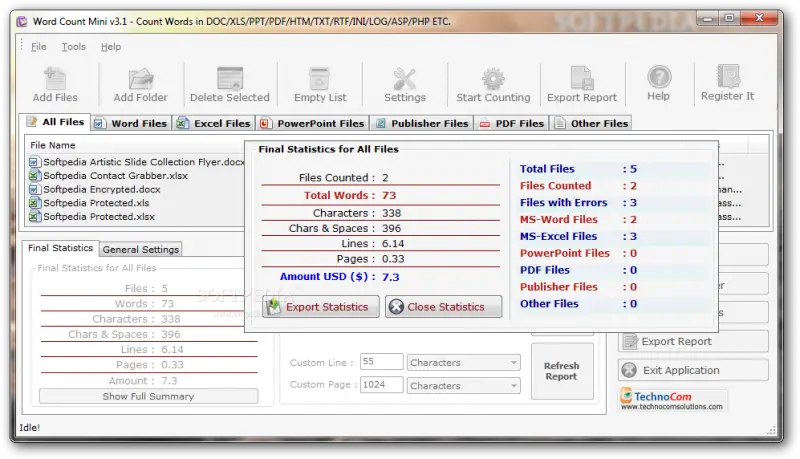The width and height of the screenshot is (800, 459).
Task: Switch to the Word Files tab
Action: click(132, 123)
